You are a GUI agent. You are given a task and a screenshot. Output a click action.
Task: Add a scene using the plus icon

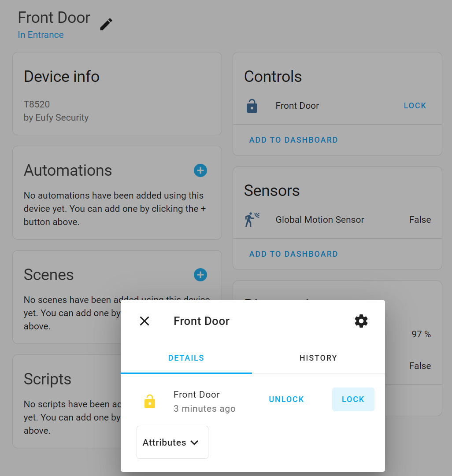pos(200,275)
